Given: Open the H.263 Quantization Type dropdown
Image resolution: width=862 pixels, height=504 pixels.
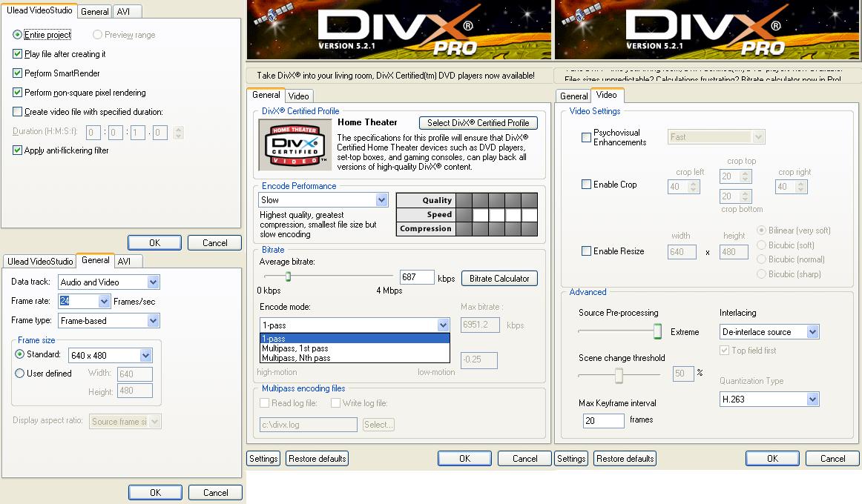Looking at the screenshot, I should [812, 399].
